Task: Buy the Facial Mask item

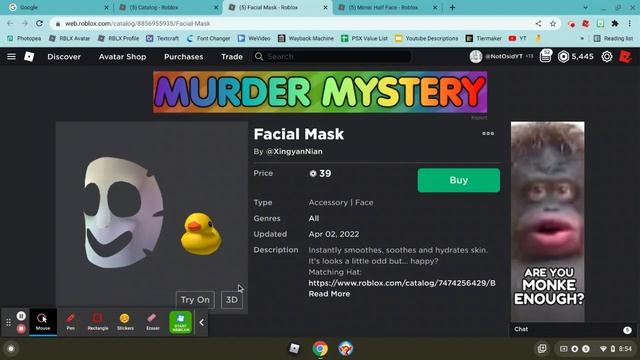Action: click(x=459, y=180)
